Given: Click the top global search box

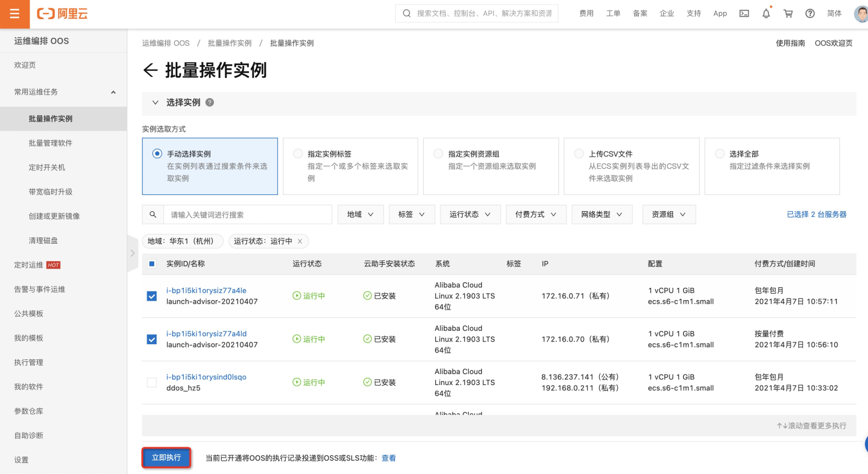Looking at the screenshot, I should click(476, 13).
